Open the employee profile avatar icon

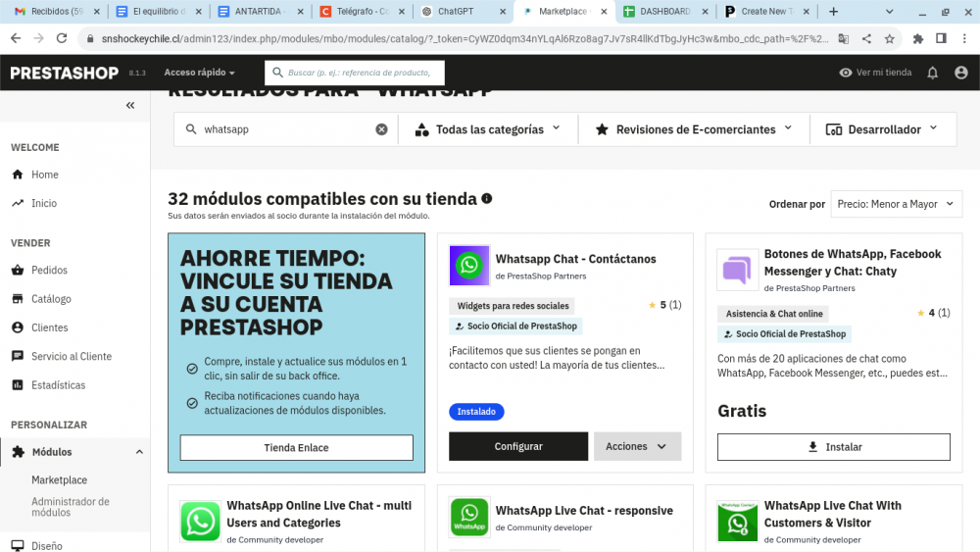(x=961, y=73)
